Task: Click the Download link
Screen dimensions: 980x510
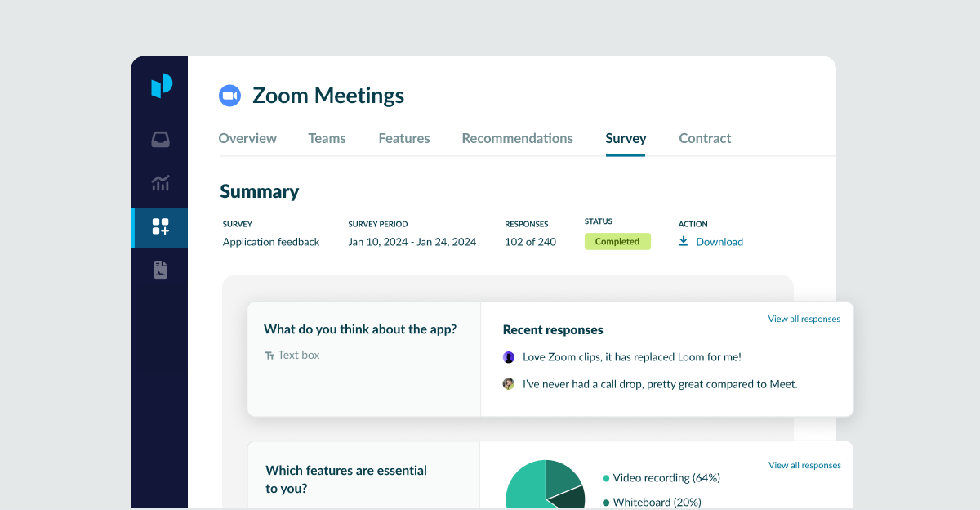Action: coord(719,242)
